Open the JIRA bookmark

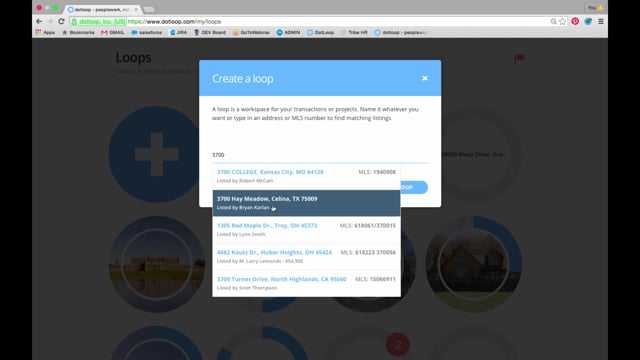click(x=178, y=32)
